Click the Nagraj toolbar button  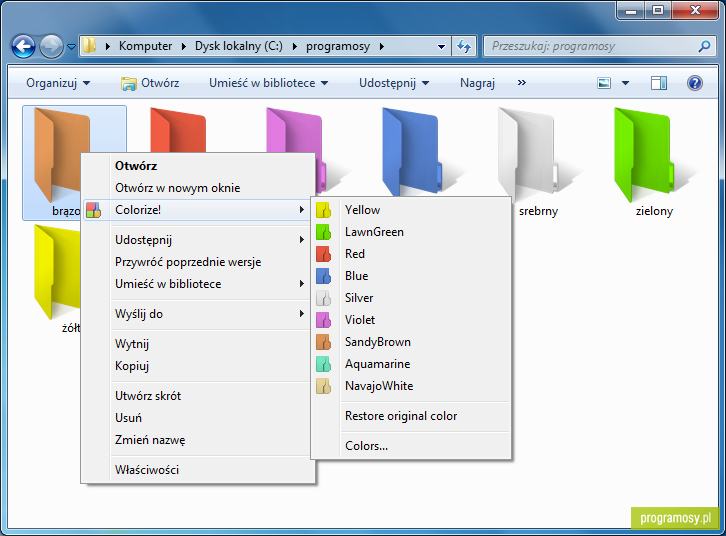(477, 83)
